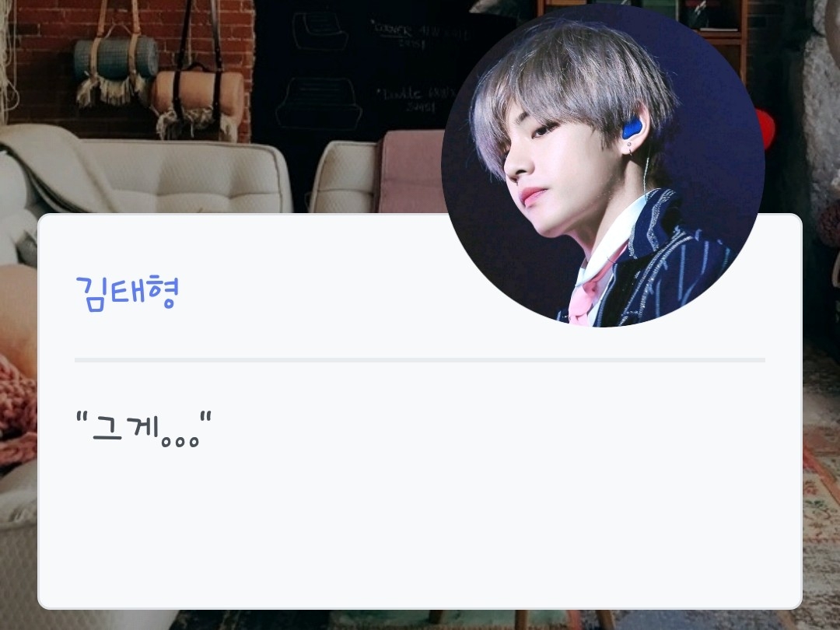Select the blue name label 김태형

coord(127,292)
